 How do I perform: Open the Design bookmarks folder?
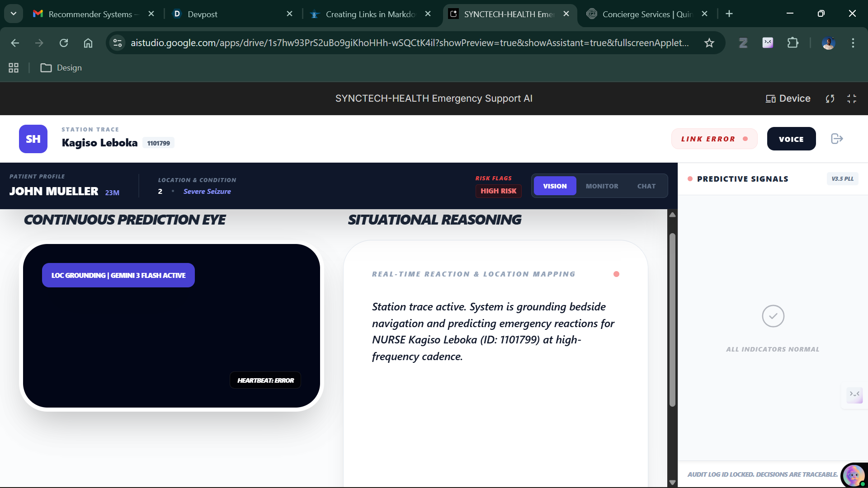(61, 68)
